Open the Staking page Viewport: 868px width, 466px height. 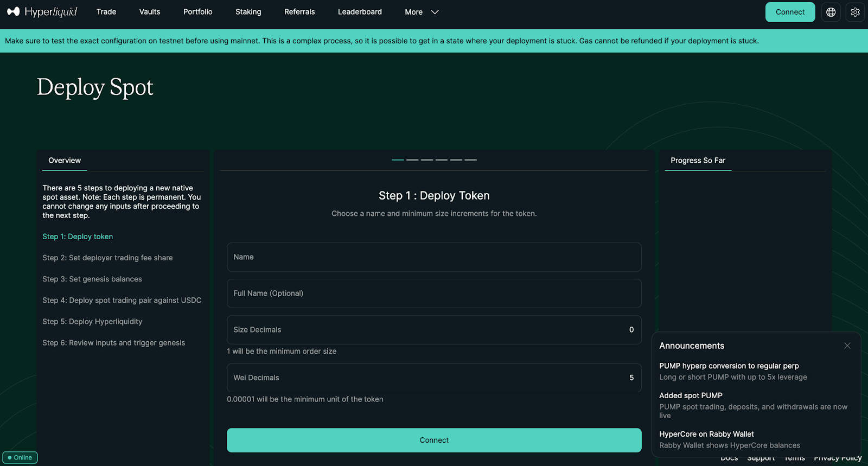(248, 11)
